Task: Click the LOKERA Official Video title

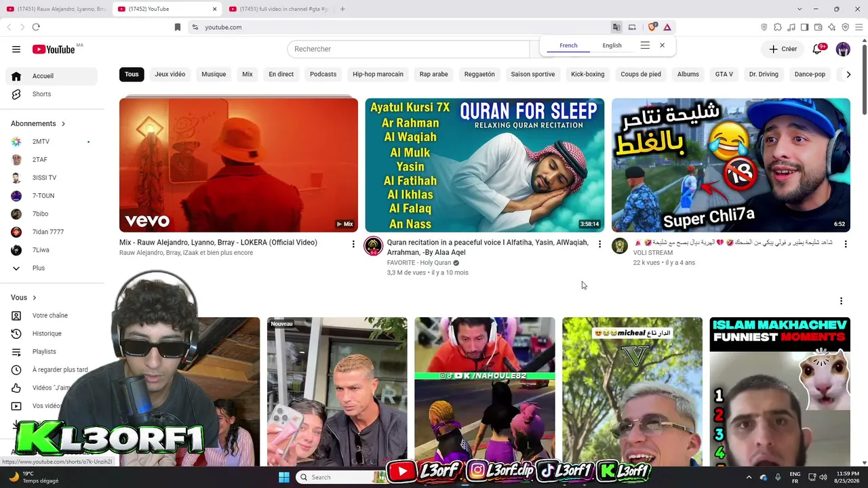Action: tap(218, 243)
